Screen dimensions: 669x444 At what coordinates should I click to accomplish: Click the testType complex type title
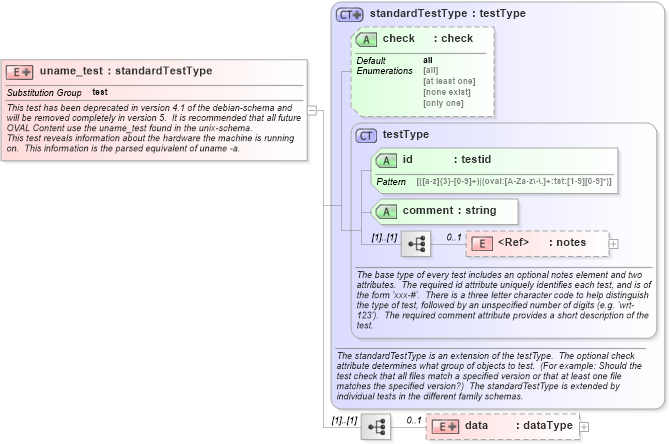click(x=406, y=134)
